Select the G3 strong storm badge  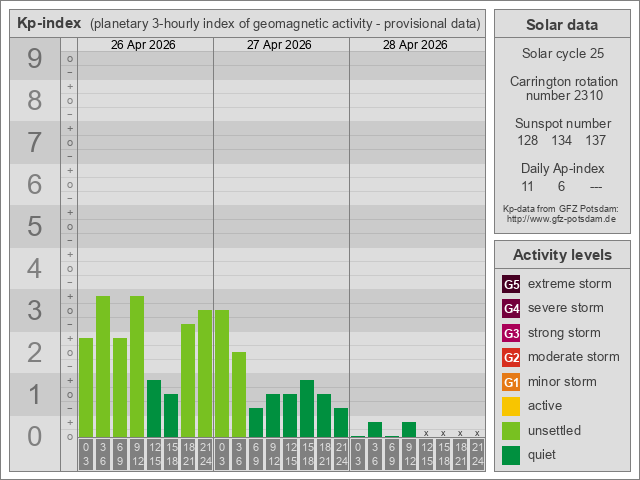(x=511, y=333)
